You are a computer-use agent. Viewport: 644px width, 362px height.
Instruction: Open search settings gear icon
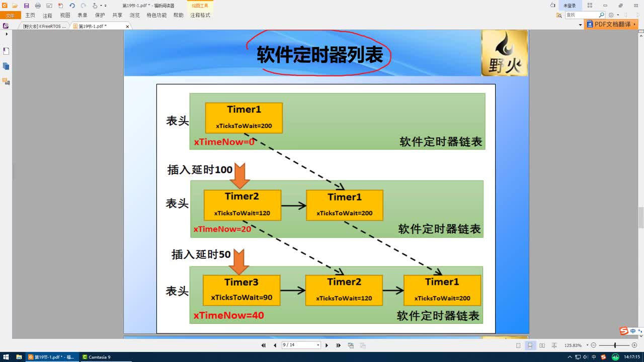point(611,16)
